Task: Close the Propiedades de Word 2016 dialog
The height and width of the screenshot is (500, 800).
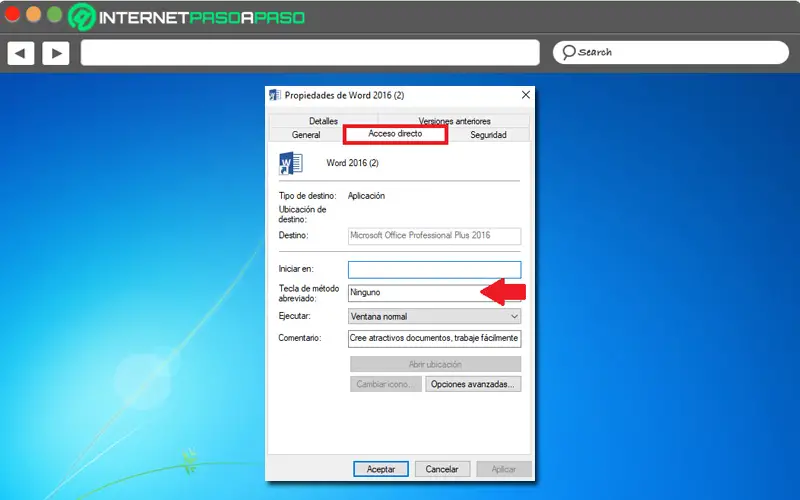Action: point(526,95)
